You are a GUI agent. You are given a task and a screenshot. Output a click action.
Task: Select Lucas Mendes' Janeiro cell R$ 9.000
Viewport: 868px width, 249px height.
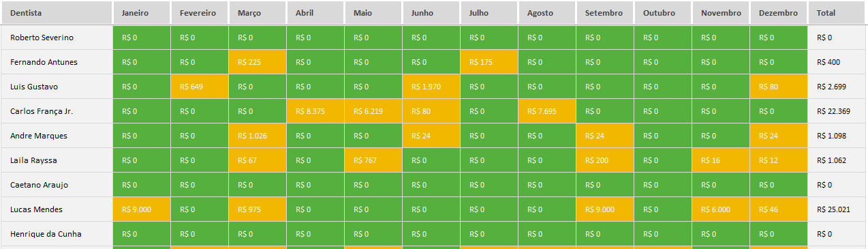point(142,209)
